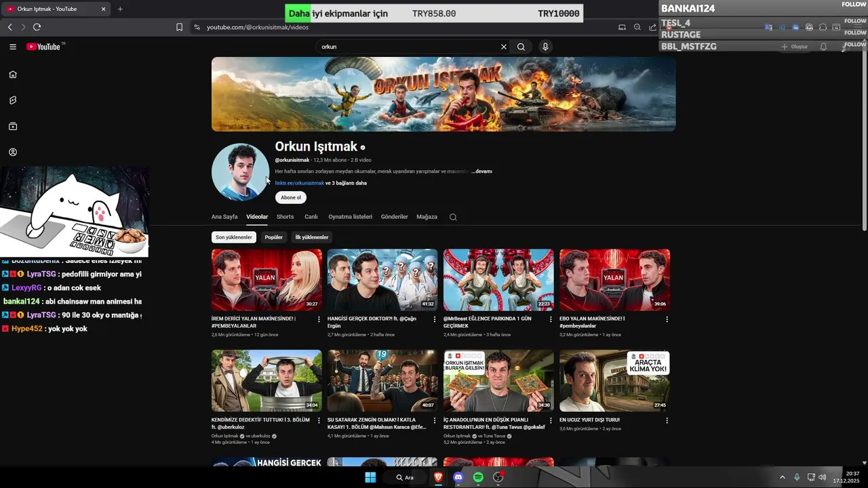Screen dimensions: 868x488
Task: Start voice search with the microphone
Action: [x=545, y=47]
